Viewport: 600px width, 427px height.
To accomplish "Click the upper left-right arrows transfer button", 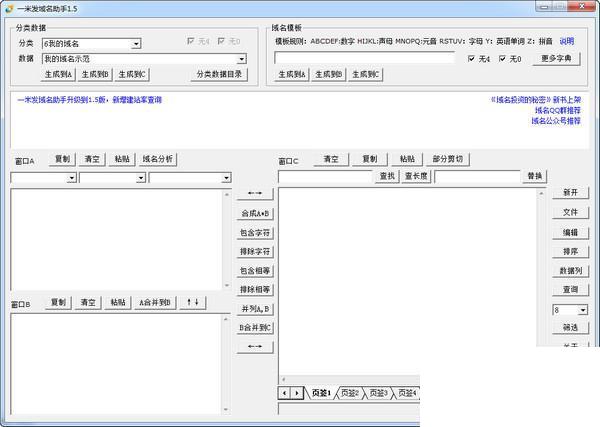I will click(255, 193).
